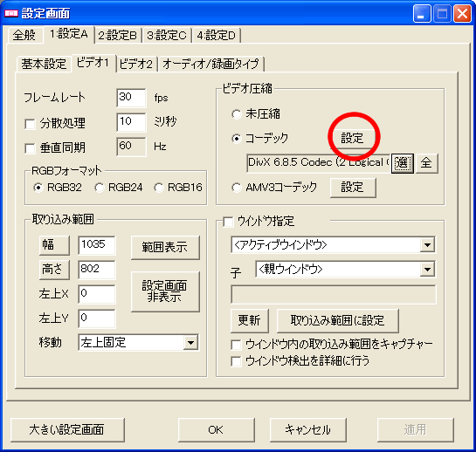Minimize the 設定画面 window
This screenshot has height=452, width=476.
(422, 14)
